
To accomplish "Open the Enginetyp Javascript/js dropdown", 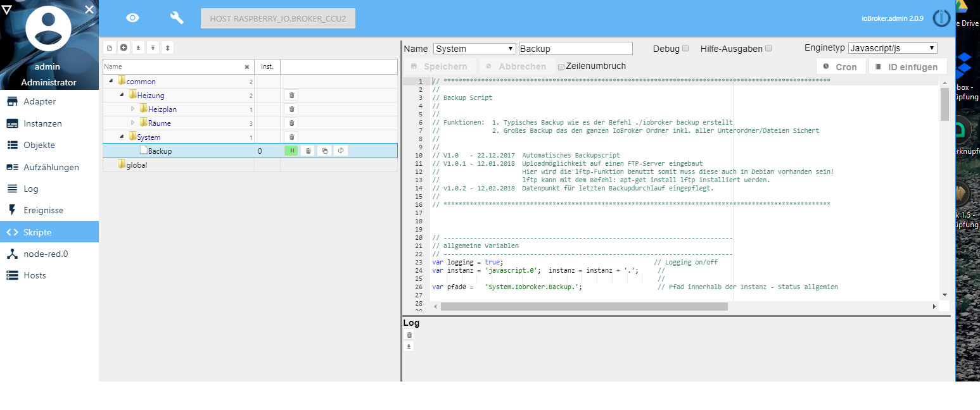I will [893, 48].
